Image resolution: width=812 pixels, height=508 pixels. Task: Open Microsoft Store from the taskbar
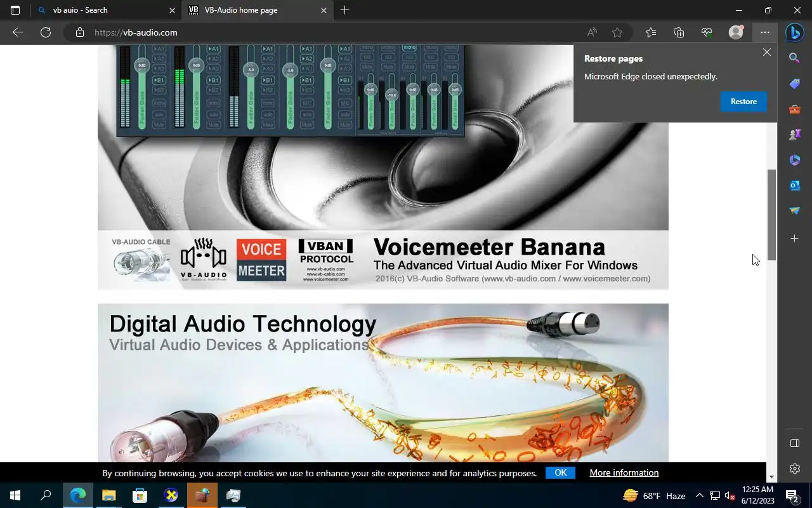tap(140, 495)
